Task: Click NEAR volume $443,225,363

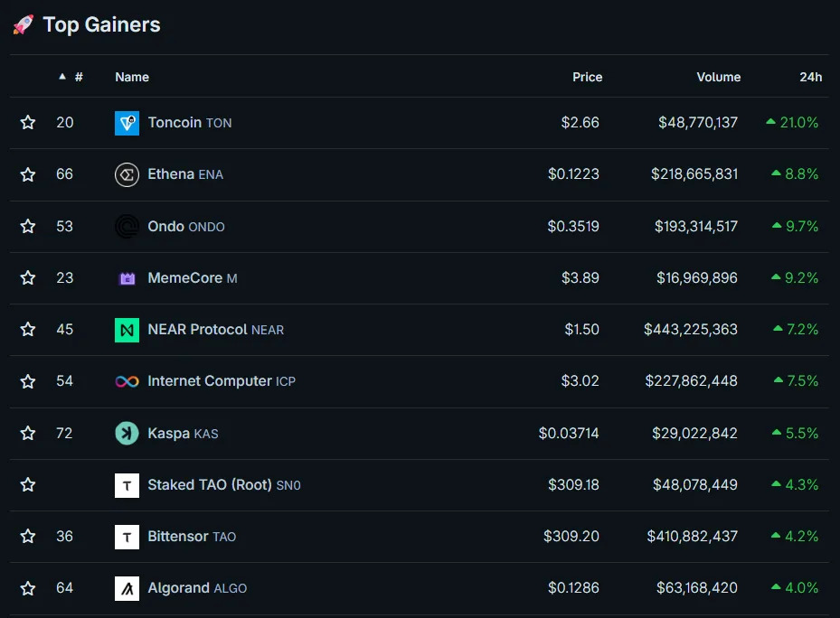Action: click(x=691, y=330)
